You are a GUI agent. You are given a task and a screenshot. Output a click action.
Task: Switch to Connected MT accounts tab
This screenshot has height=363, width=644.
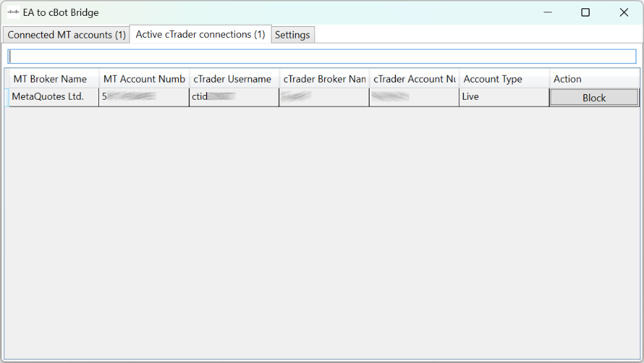(x=67, y=35)
